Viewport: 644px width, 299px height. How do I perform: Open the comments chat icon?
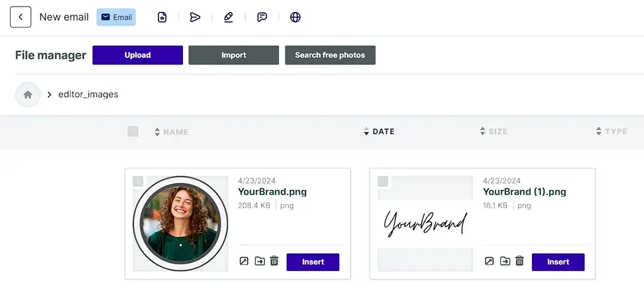[x=262, y=17]
